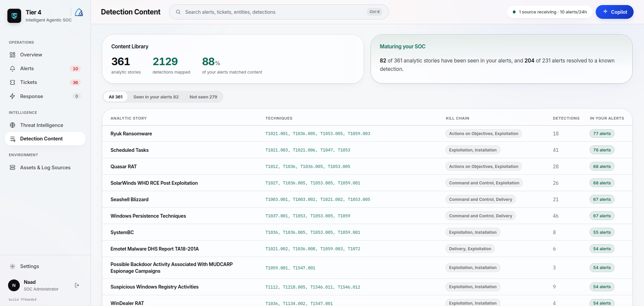Screen dimensions: 644x306
Task: Click the Tickets ticket icon
Action: (12, 82)
